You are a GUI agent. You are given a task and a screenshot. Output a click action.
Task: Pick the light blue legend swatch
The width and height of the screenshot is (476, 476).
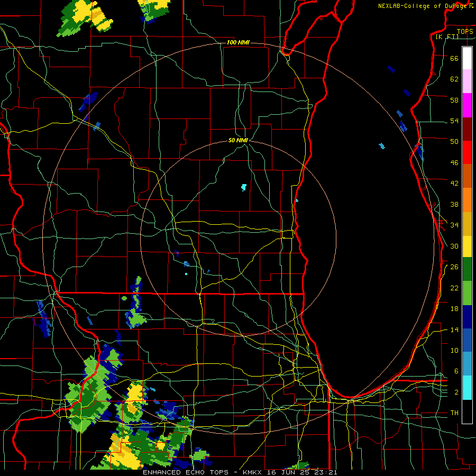[467, 364]
